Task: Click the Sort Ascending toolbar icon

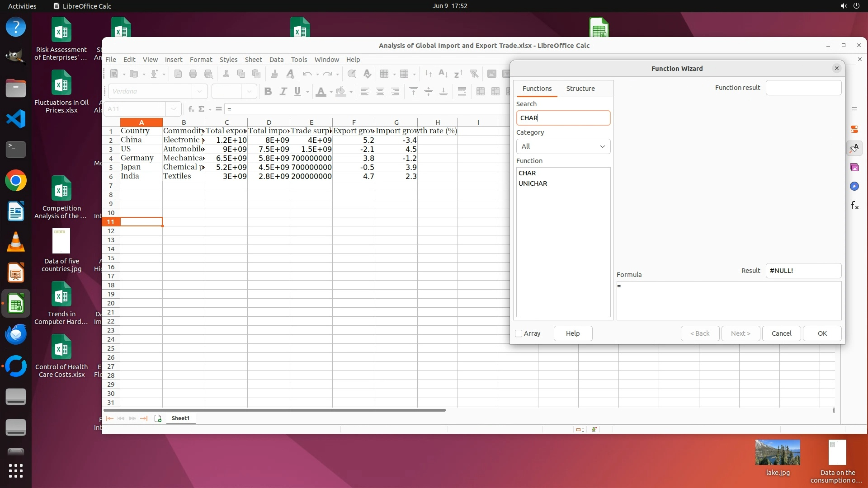Action: (x=443, y=74)
